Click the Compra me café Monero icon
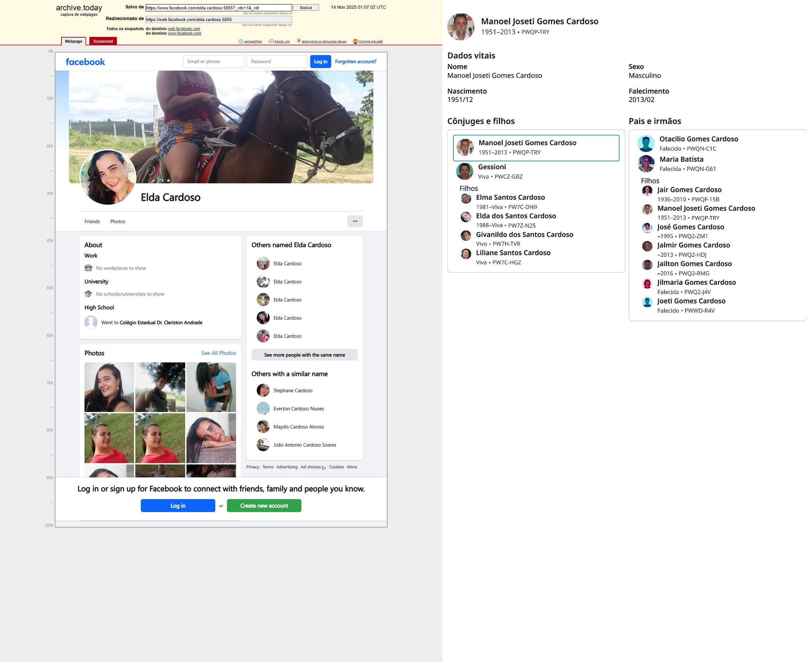 click(355, 41)
